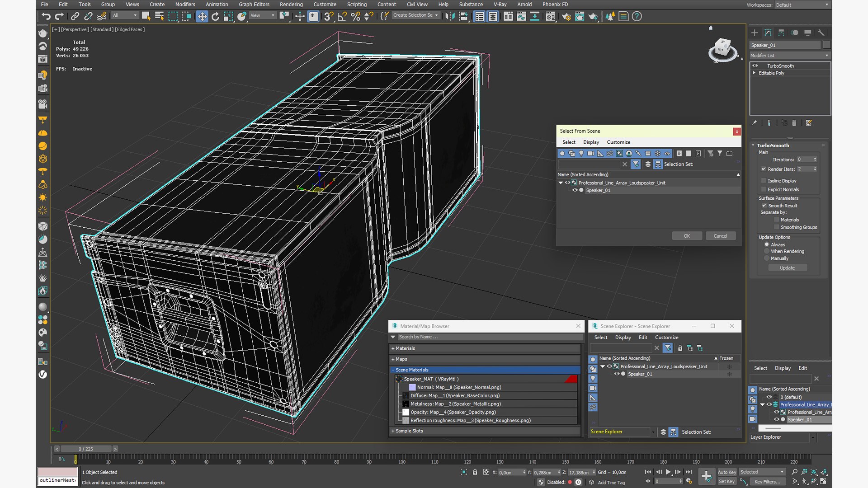This screenshot has height=488, width=868.
Task: Uncheck Smooth Result in Surface Parameters
Action: pos(764,206)
